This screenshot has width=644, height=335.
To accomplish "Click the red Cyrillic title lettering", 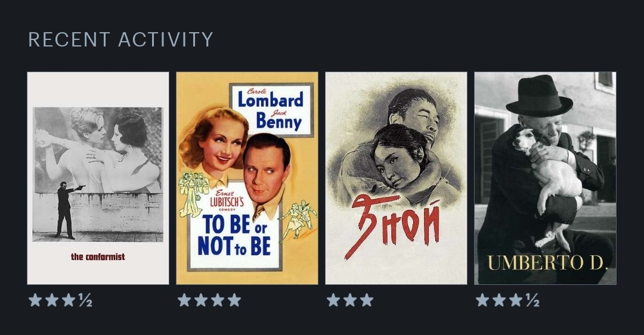I will (x=393, y=225).
